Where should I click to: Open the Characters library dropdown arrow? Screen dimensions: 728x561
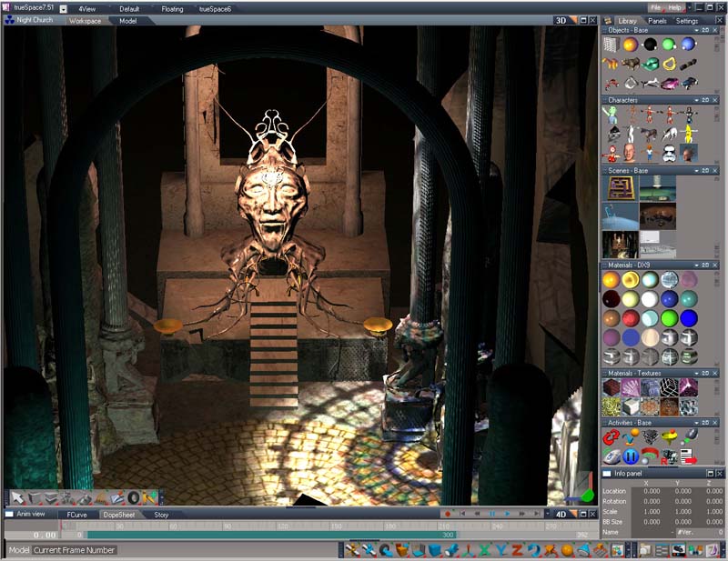click(x=696, y=100)
